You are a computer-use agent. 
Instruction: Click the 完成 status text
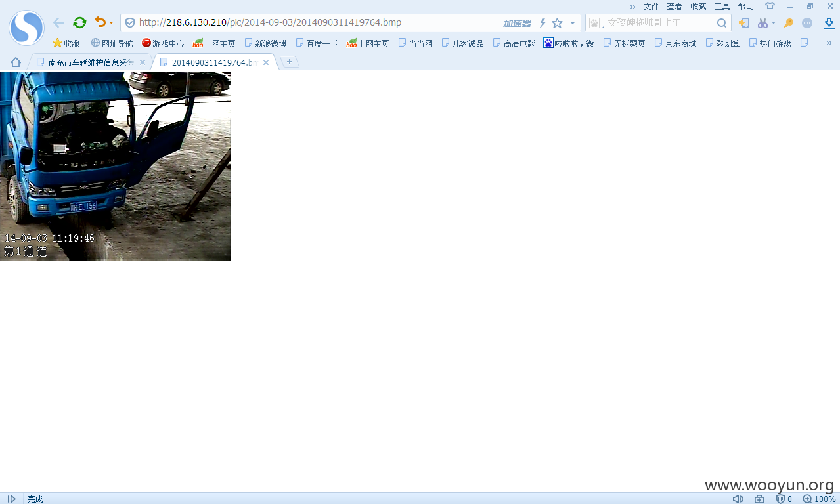(x=35, y=499)
